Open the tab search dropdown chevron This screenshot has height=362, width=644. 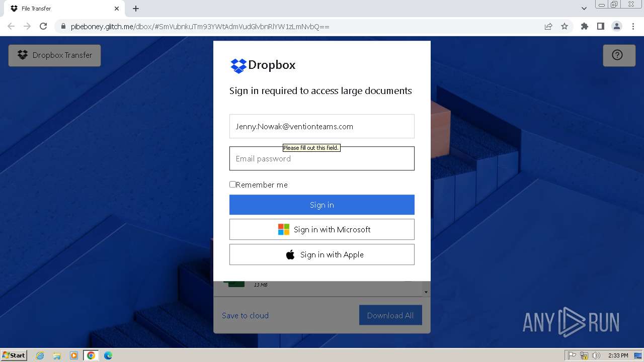584,9
